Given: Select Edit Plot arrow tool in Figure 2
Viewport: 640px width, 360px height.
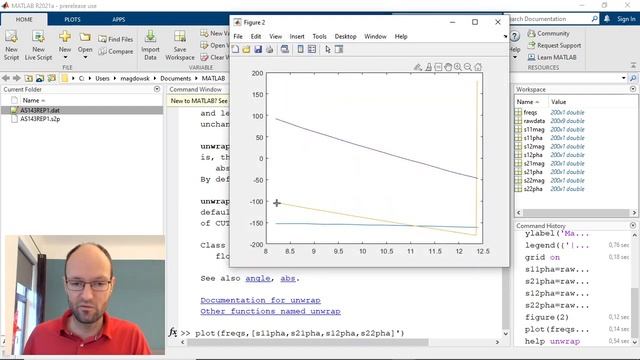Looking at the screenshot, I should point(328,49).
